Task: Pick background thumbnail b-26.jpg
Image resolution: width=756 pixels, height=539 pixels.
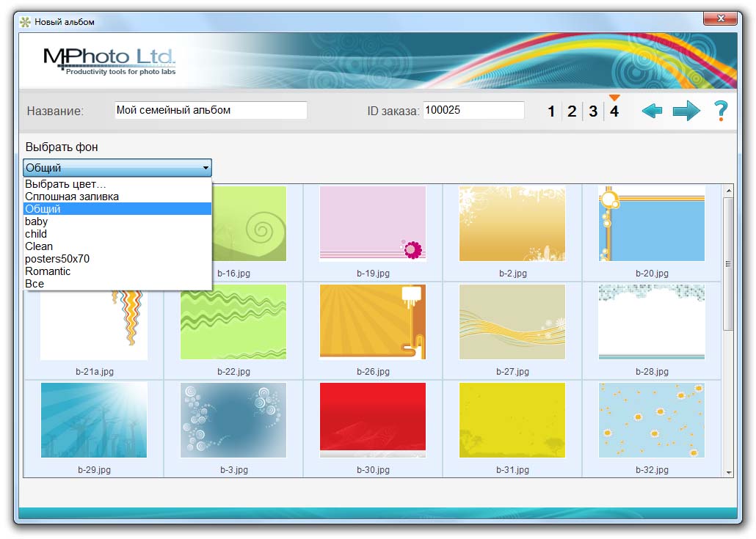Action: 373,322
